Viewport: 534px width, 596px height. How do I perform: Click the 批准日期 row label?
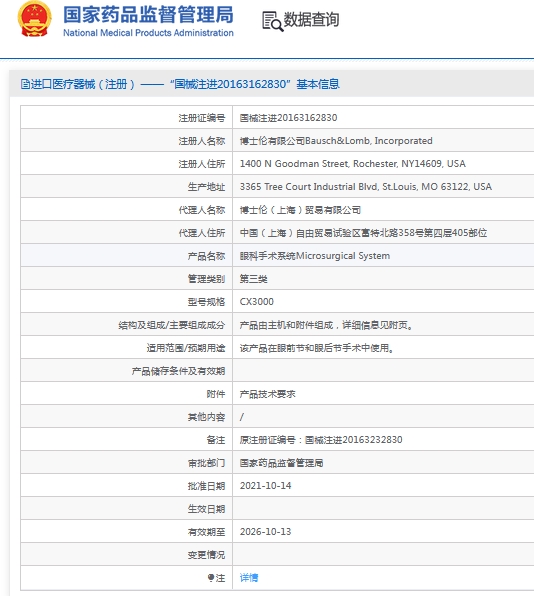pyautogui.click(x=206, y=486)
